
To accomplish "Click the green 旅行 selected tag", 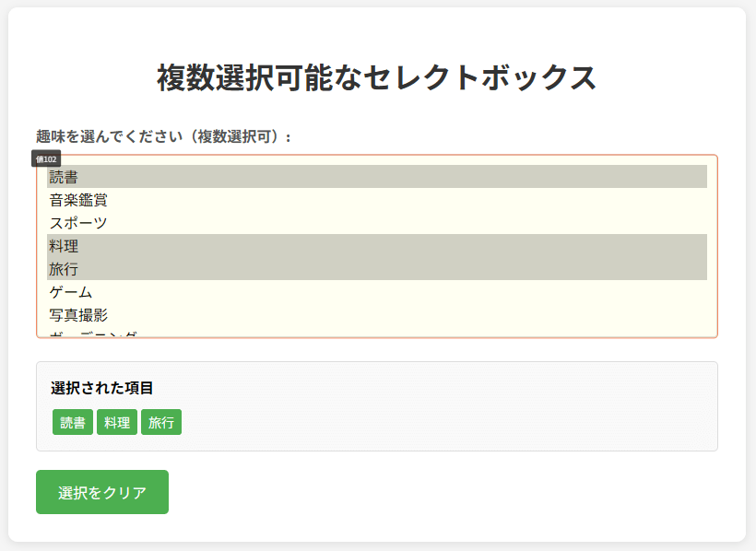I will pyautogui.click(x=161, y=422).
